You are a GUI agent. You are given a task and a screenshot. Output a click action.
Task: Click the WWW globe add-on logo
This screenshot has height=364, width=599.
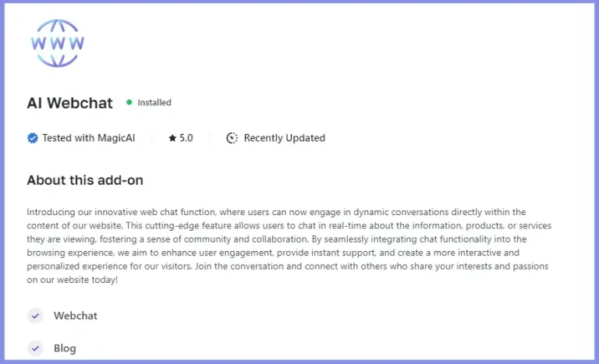click(x=57, y=43)
